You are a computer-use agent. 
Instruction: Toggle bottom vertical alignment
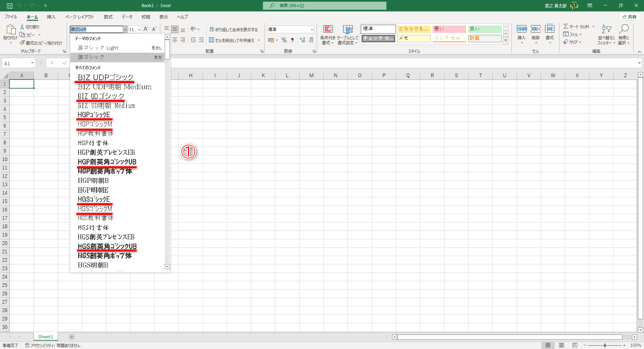click(x=183, y=29)
